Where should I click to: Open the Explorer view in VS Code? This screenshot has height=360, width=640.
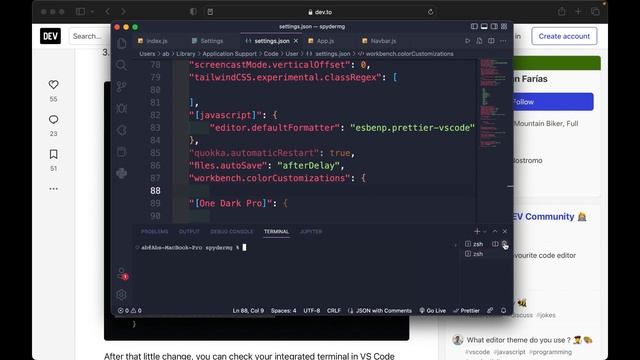click(122, 43)
